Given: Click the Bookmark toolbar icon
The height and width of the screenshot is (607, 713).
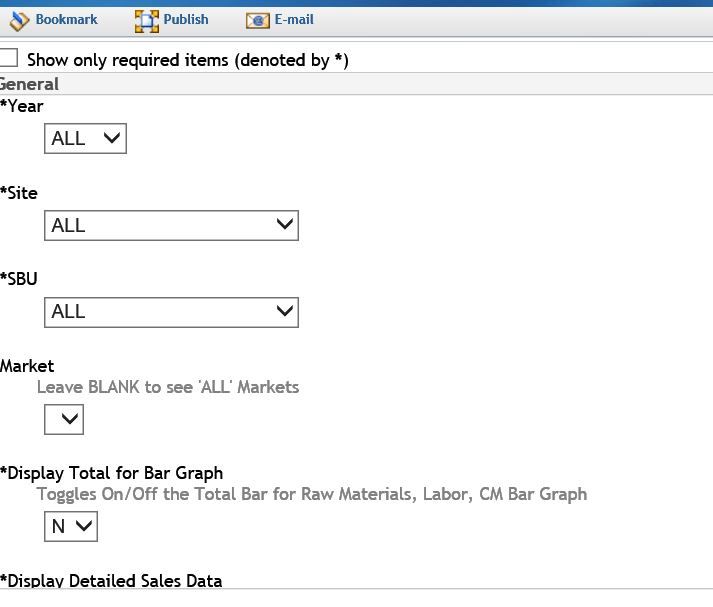Looking at the screenshot, I should 20,20.
